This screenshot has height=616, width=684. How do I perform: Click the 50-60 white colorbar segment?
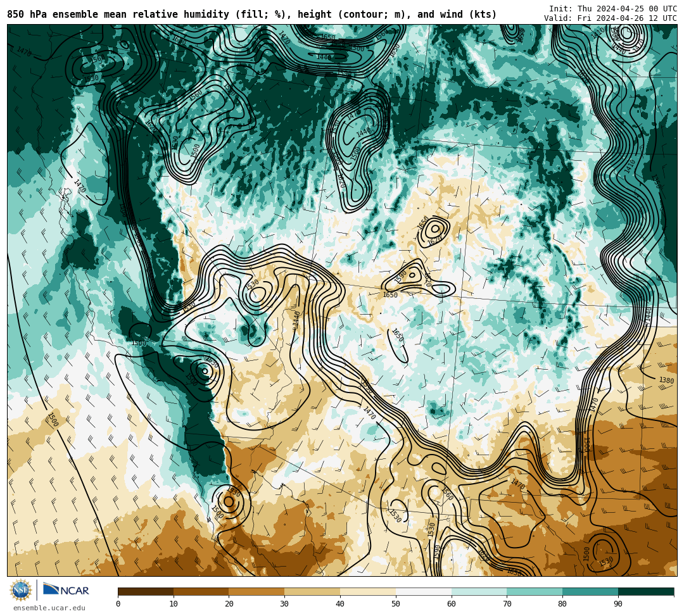coord(424,591)
